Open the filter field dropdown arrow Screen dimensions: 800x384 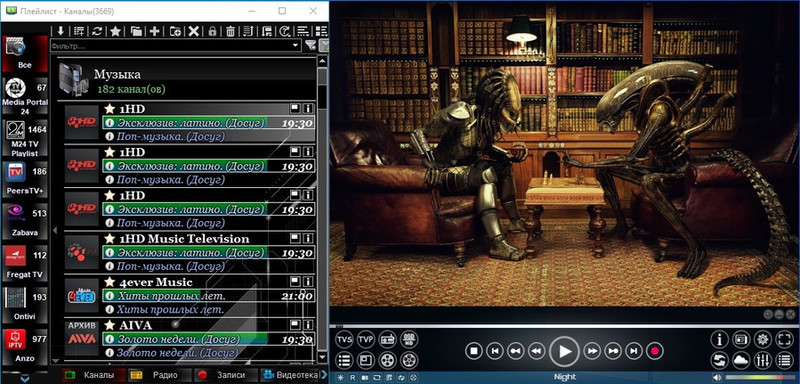click(295, 46)
